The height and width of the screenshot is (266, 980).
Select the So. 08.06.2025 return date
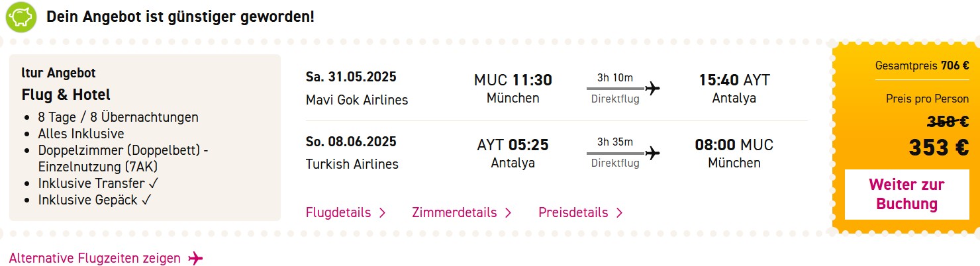pyautogui.click(x=351, y=142)
